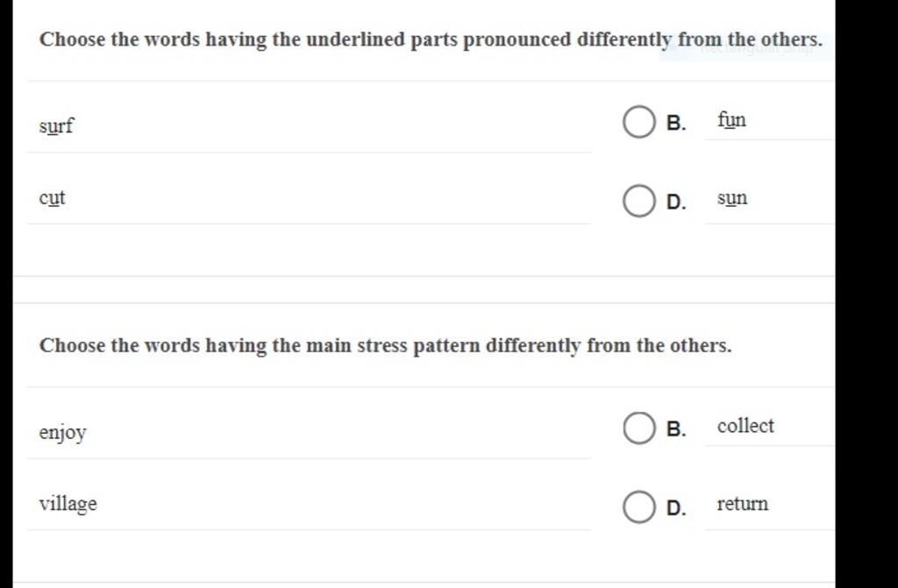This screenshot has width=898, height=588.
Task: Click the main stress pattern question heading
Action: (386, 345)
